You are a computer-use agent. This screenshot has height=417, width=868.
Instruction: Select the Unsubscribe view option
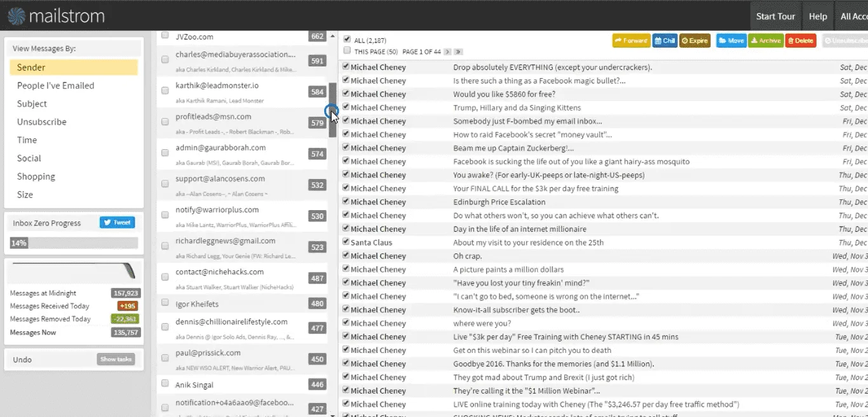pyautogui.click(x=42, y=122)
